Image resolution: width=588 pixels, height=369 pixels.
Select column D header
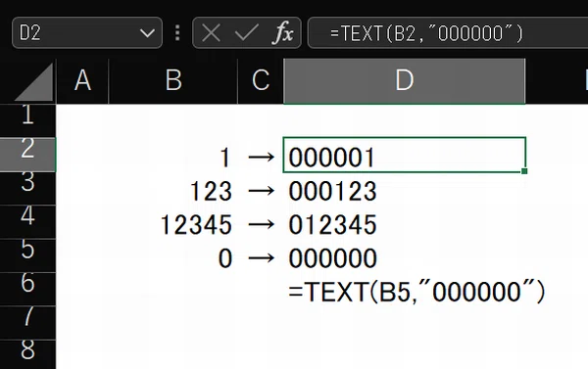pos(404,81)
